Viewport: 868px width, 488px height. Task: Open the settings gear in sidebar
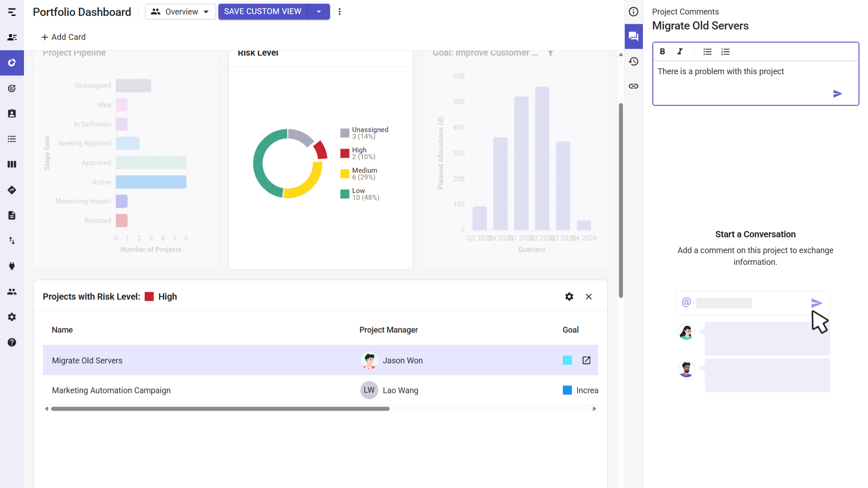(x=12, y=317)
